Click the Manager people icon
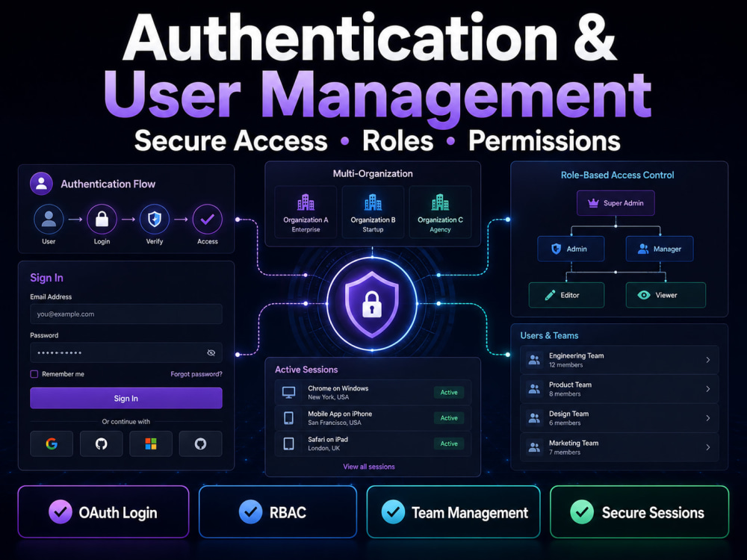 tap(643, 249)
